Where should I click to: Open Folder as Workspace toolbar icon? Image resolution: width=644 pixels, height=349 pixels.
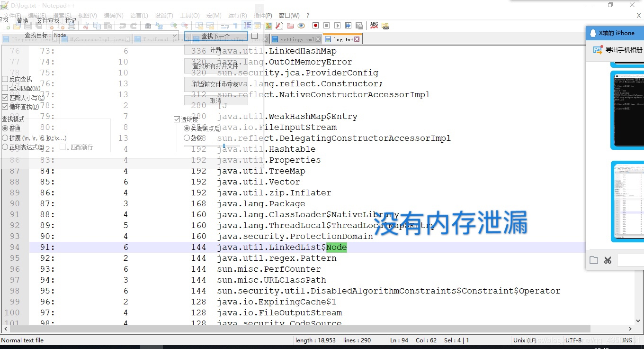[290, 26]
